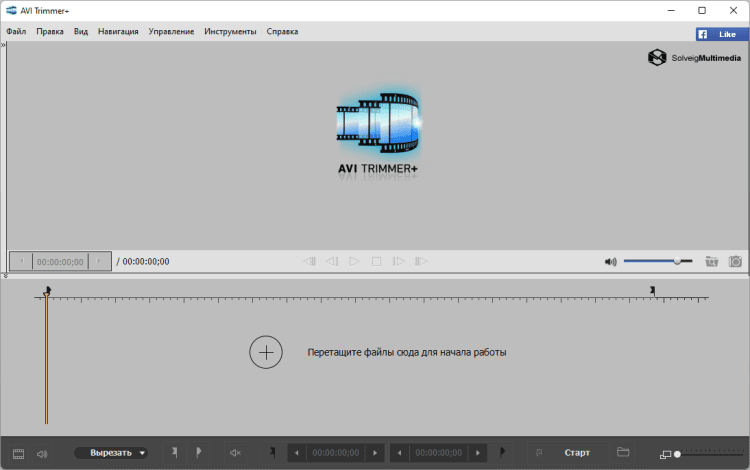Viewport: 750px width, 470px height.
Task: Click the Старт button
Action: click(577, 453)
